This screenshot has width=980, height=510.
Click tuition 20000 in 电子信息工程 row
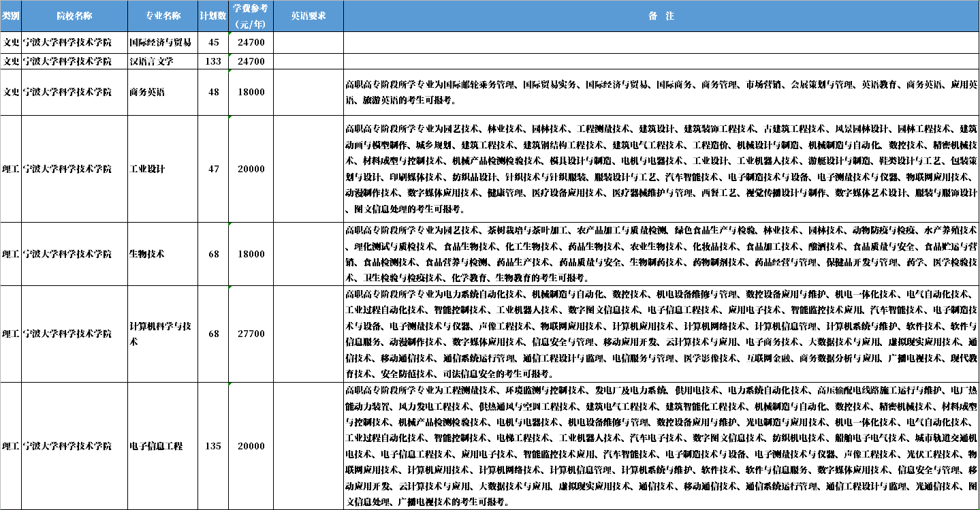[x=251, y=446]
